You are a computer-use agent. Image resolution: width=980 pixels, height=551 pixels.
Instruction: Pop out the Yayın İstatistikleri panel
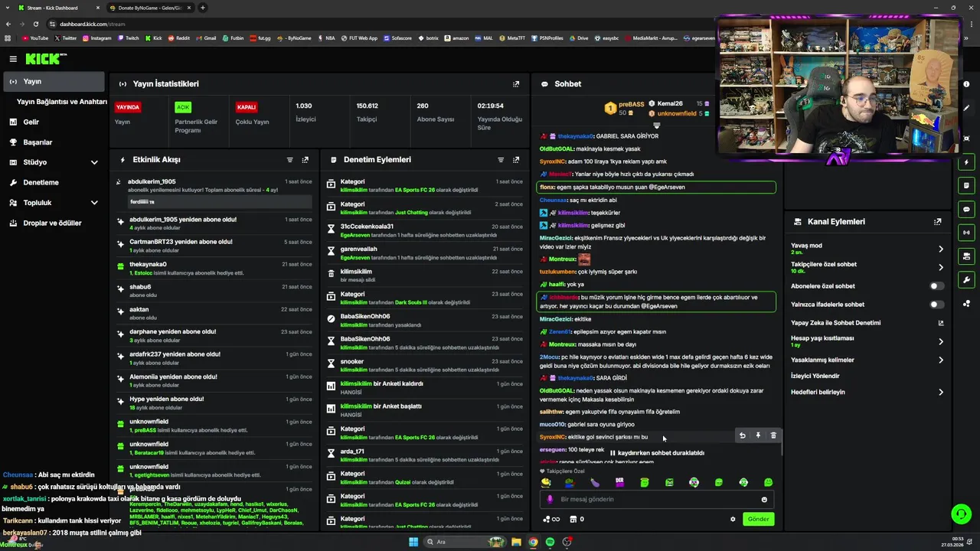[516, 84]
